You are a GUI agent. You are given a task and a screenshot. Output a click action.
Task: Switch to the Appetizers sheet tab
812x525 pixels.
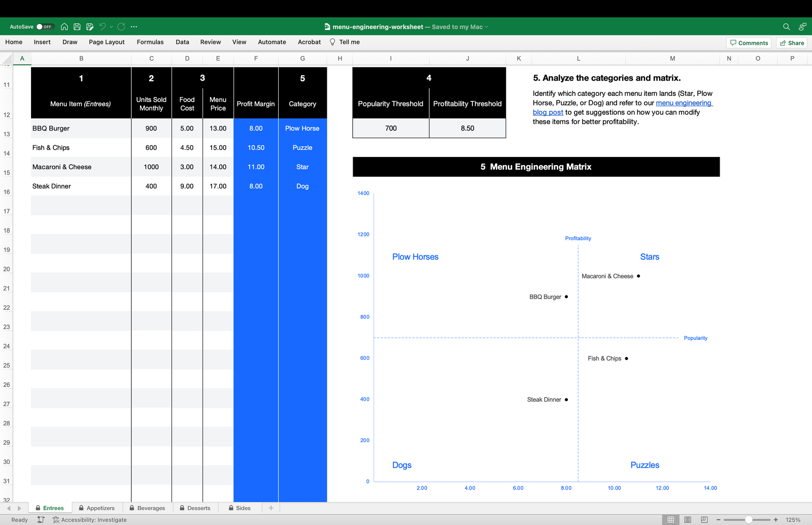point(100,508)
